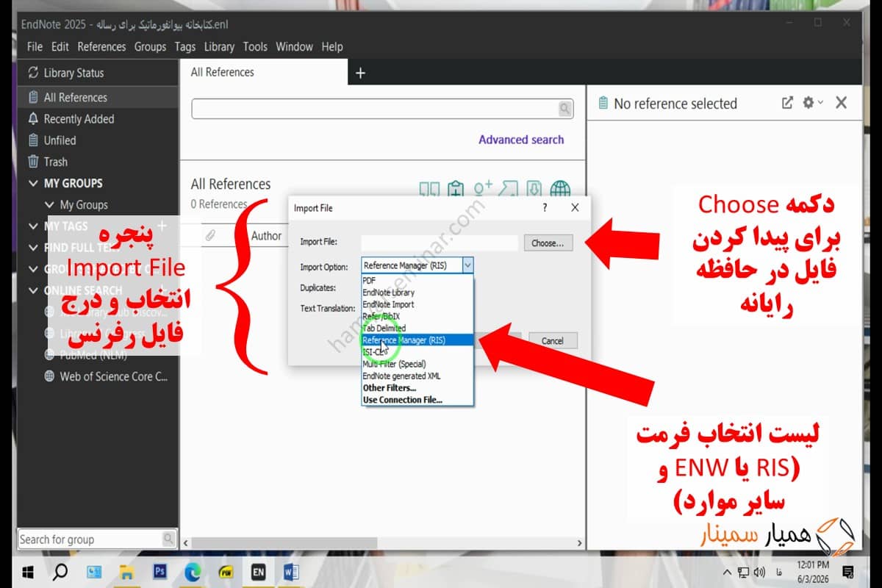
Task: Click the Choose... button
Action: tap(548, 243)
